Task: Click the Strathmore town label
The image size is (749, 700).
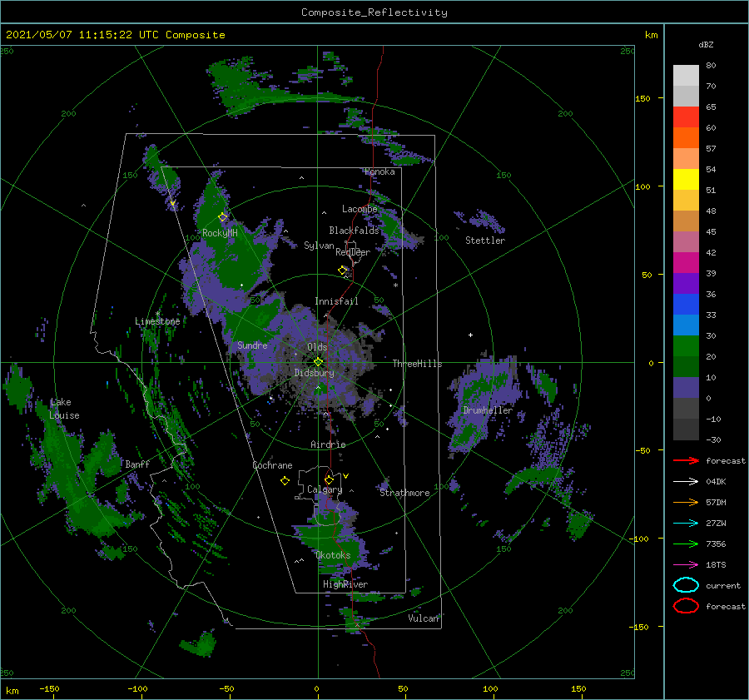Action: coord(404,493)
